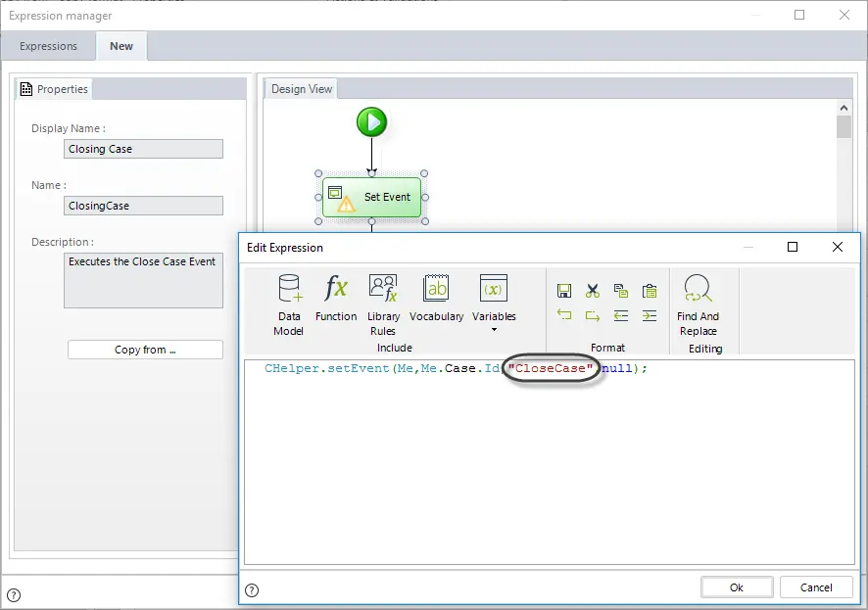Click the Name field containing ClosingCase
This screenshot has height=610, width=868.
pos(143,206)
